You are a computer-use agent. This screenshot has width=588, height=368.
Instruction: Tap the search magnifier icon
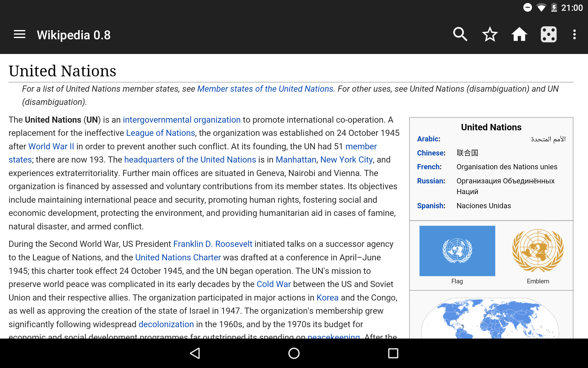point(460,34)
